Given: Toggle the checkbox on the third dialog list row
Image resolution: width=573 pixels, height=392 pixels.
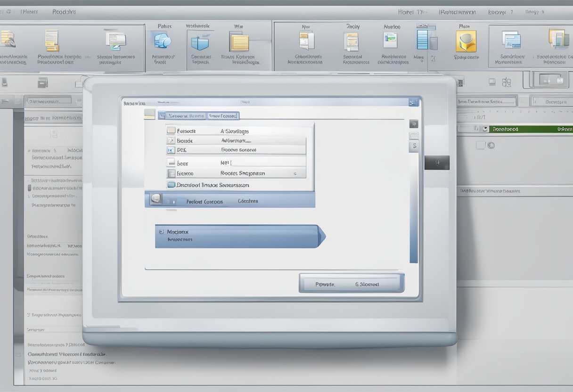Looking at the screenshot, I should (171, 149).
